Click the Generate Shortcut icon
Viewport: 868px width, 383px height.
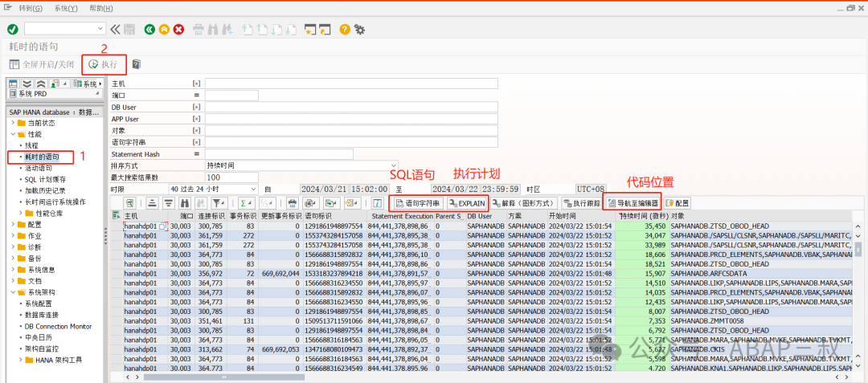click(x=325, y=29)
